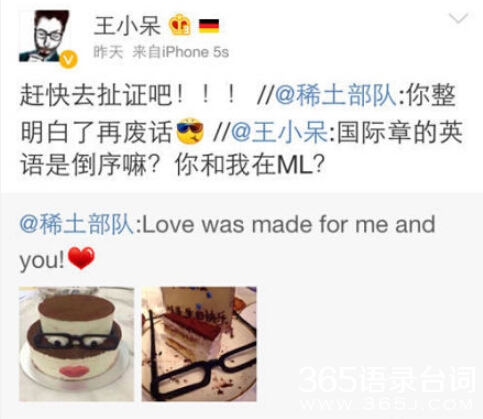Image resolution: width=483 pixels, height=419 pixels.
Task: Click the orange V verified badge
Action: 69,60
